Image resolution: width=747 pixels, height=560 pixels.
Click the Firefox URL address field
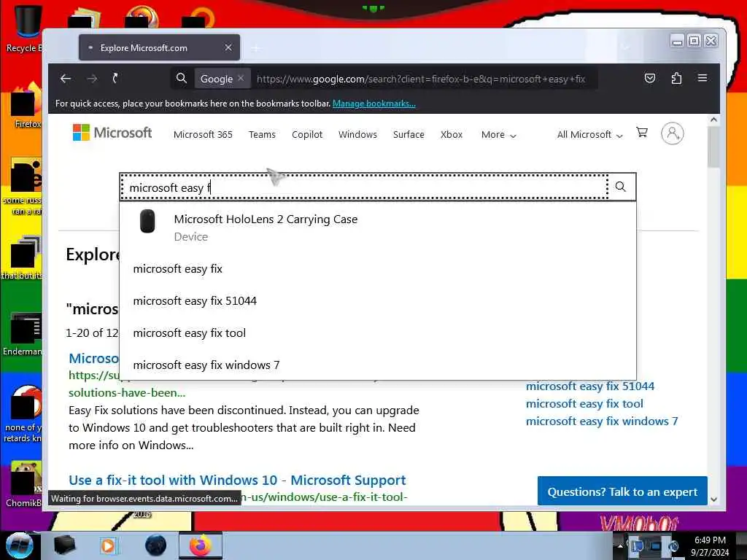tap(422, 79)
